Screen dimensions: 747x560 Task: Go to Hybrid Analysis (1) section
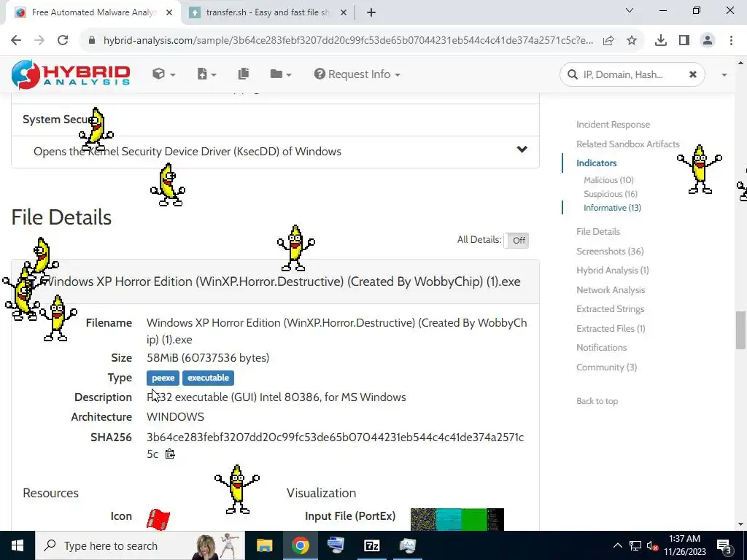click(x=612, y=270)
